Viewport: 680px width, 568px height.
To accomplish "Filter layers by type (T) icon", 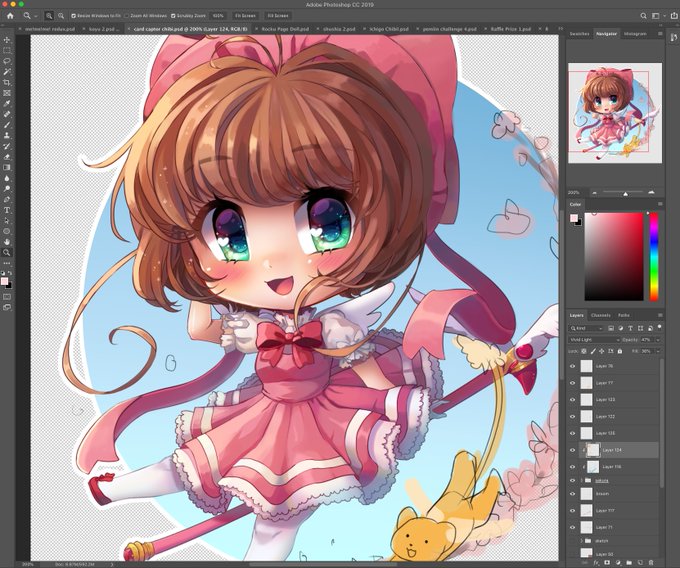I will 631,328.
